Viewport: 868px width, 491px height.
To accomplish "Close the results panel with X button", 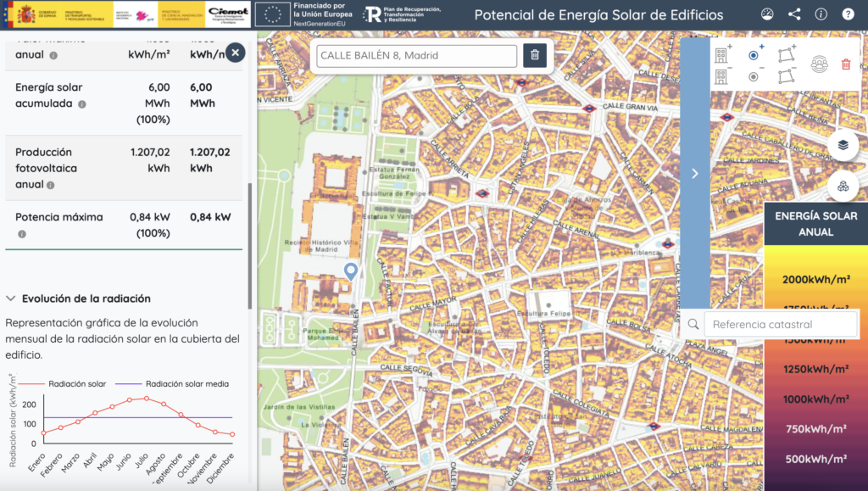I will click(x=236, y=53).
